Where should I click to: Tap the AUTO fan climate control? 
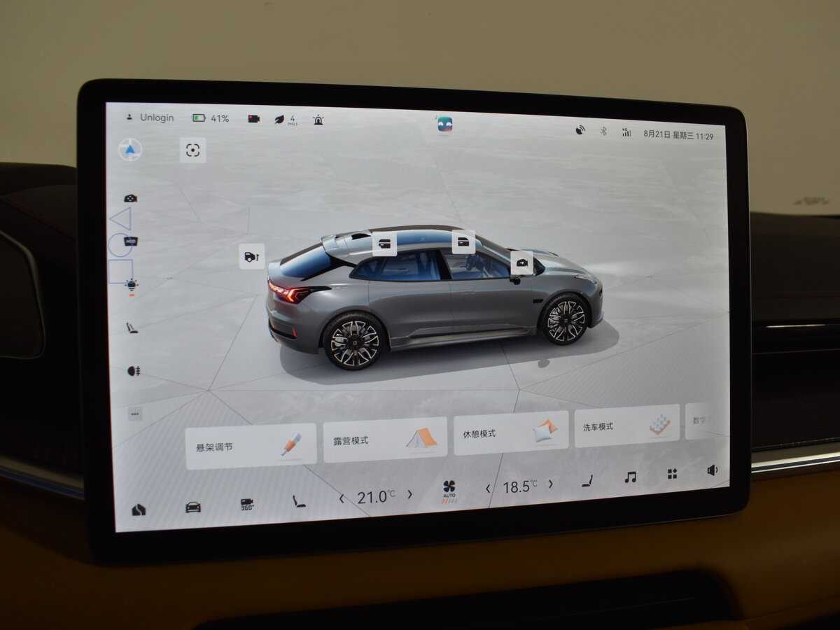coord(449,490)
